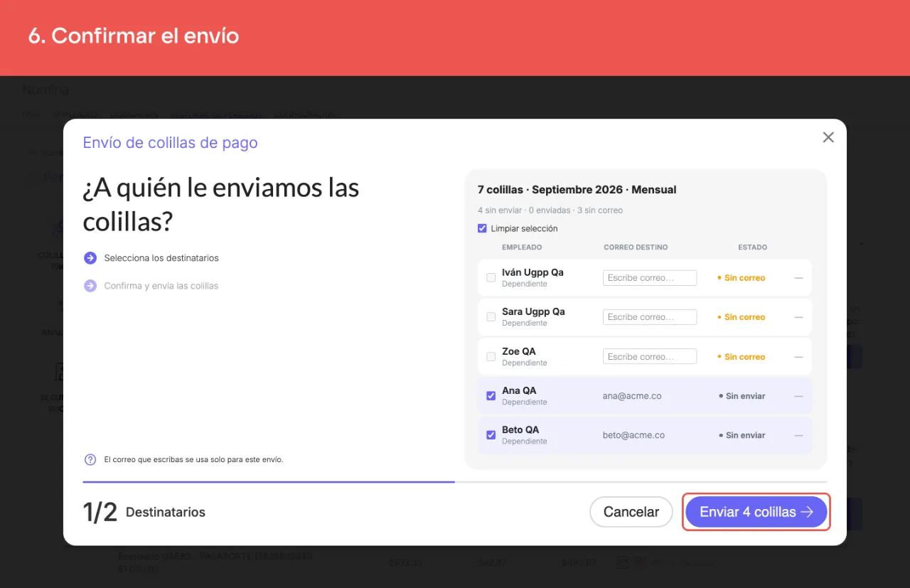This screenshot has width=910, height=588.
Task: Click Sin enviar status for Beto QA
Action: 742,435
